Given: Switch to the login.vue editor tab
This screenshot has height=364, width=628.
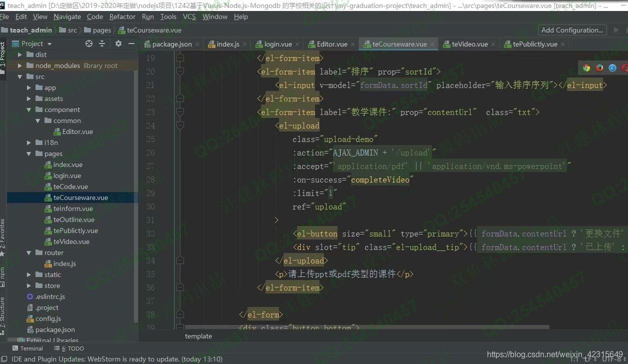Looking at the screenshot, I should [278, 44].
